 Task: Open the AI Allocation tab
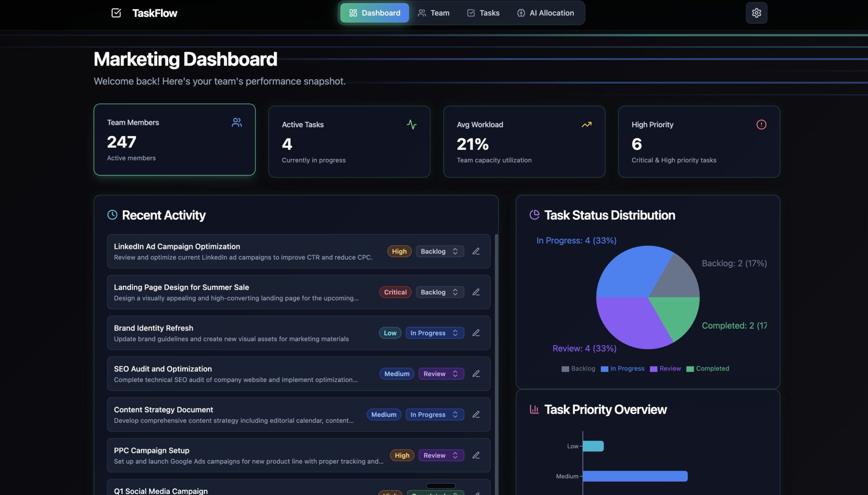(546, 13)
